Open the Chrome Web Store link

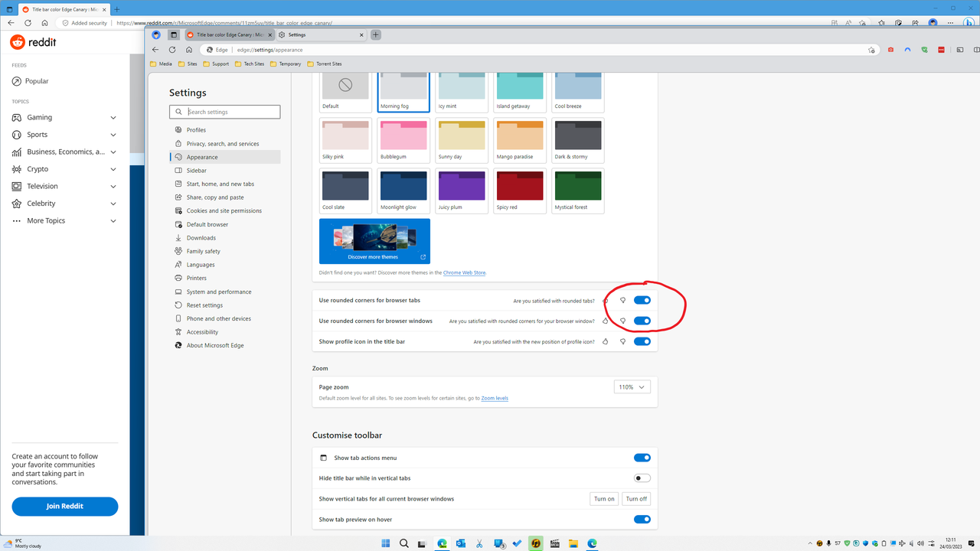click(464, 272)
